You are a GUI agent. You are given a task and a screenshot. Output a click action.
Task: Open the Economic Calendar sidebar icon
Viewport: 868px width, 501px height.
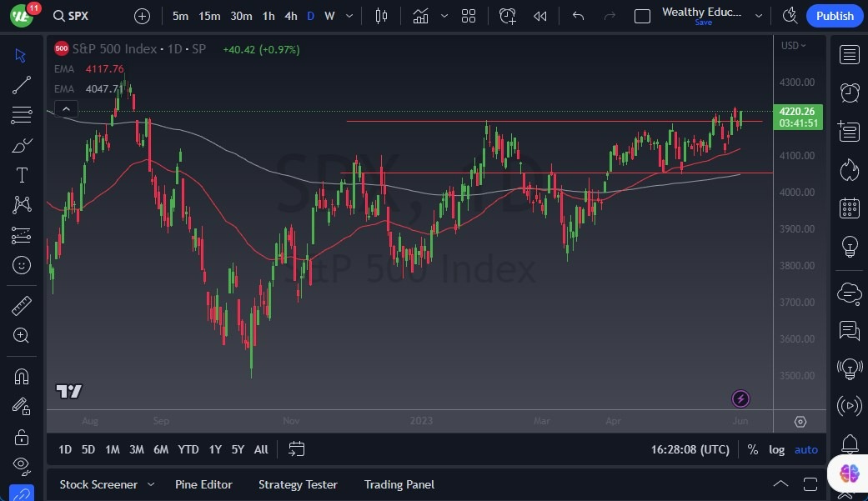(849, 208)
